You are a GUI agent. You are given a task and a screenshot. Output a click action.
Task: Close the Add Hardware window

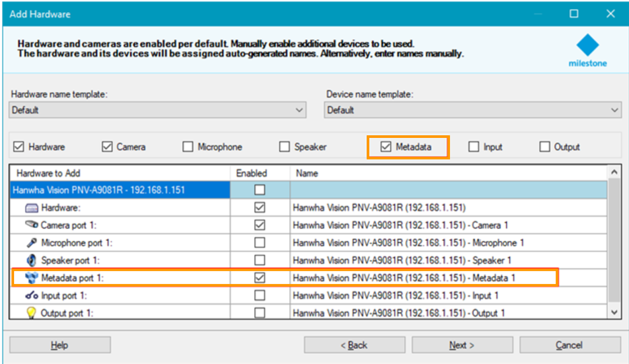pyautogui.click(x=611, y=13)
